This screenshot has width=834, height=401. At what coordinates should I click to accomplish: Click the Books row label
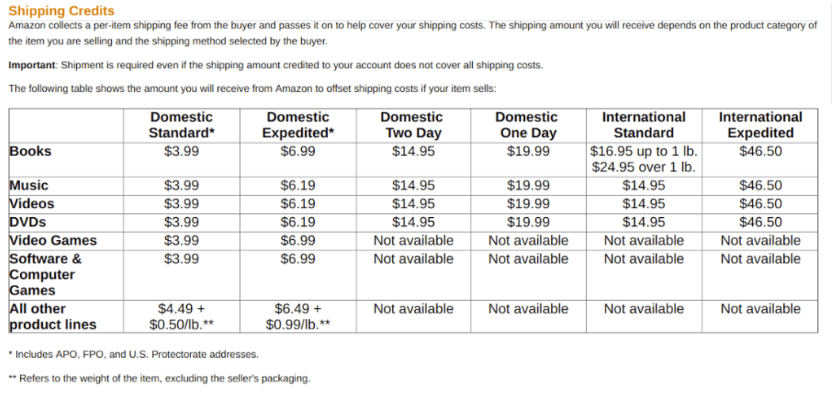(x=30, y=152)
